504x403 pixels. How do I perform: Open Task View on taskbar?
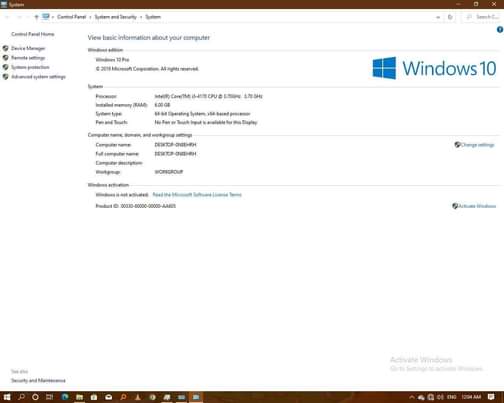click(49, 397)
